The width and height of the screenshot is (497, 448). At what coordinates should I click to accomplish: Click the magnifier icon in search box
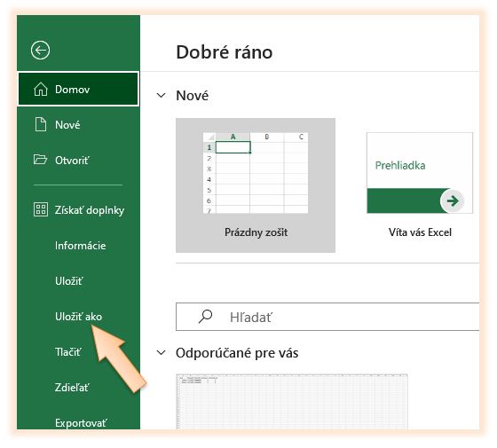205,316
